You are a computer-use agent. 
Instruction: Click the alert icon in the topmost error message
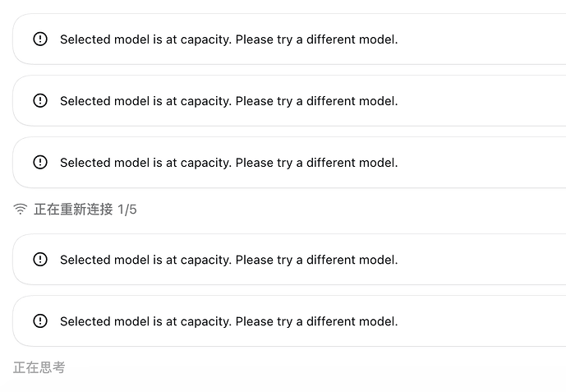(x=40, y=39)
